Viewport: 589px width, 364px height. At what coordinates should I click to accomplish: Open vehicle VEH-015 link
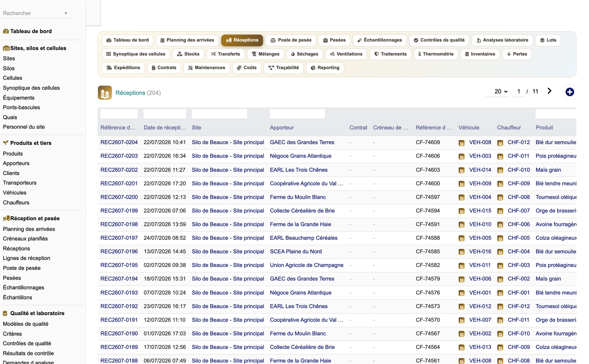coord(480,211)
